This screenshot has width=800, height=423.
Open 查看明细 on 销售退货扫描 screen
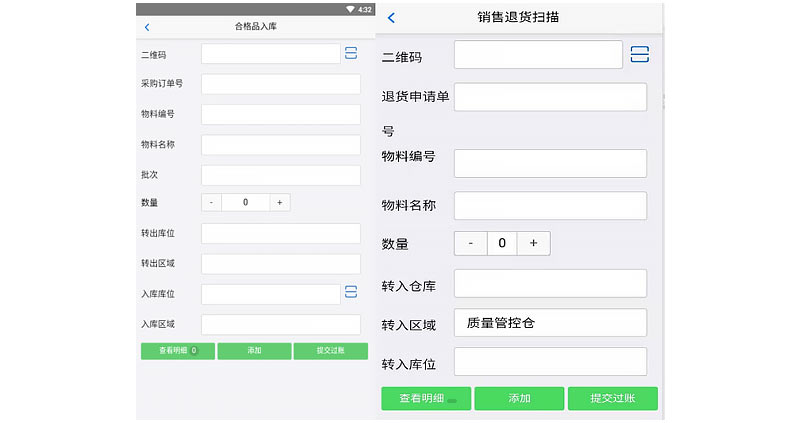pyautogui.click(x=425, y=398)
